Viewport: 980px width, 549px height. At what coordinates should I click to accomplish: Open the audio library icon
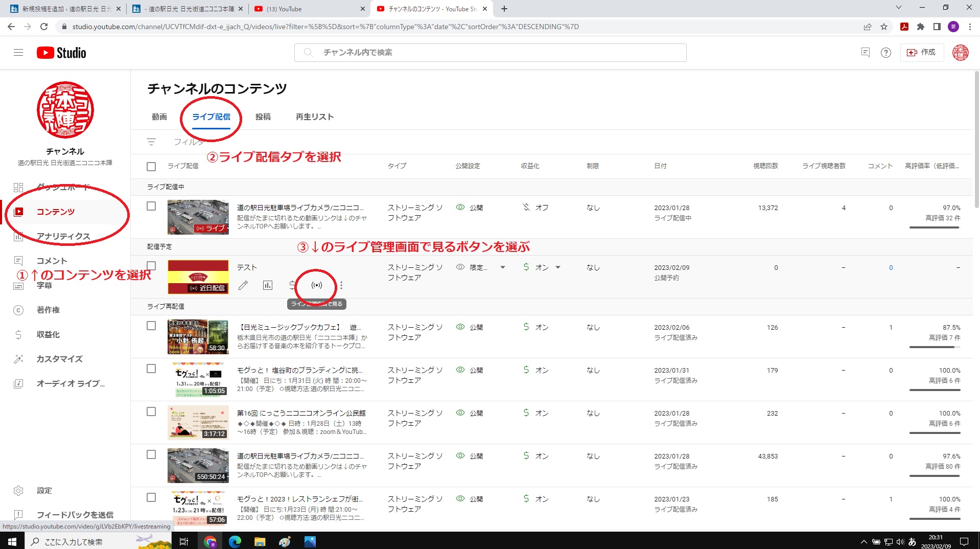pyautogui.click(x=18, y=383)
